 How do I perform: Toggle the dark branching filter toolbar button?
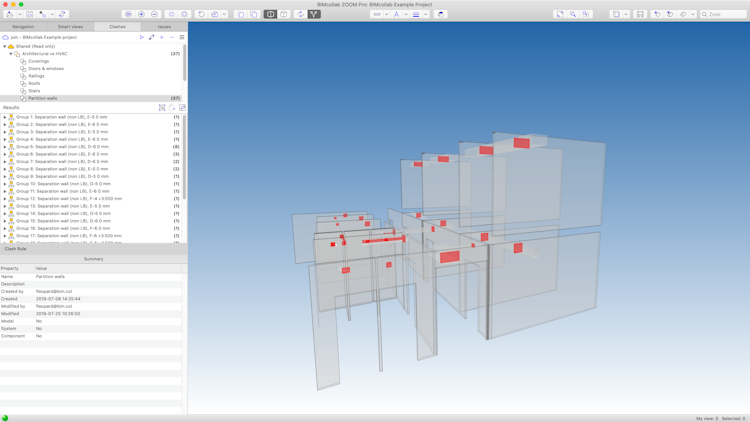tap(314, 14)
